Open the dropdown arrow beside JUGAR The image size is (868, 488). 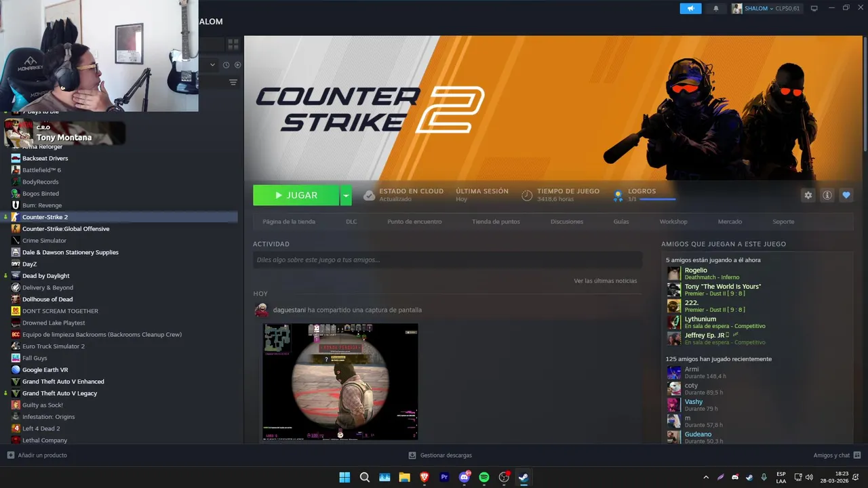(346, 195)
